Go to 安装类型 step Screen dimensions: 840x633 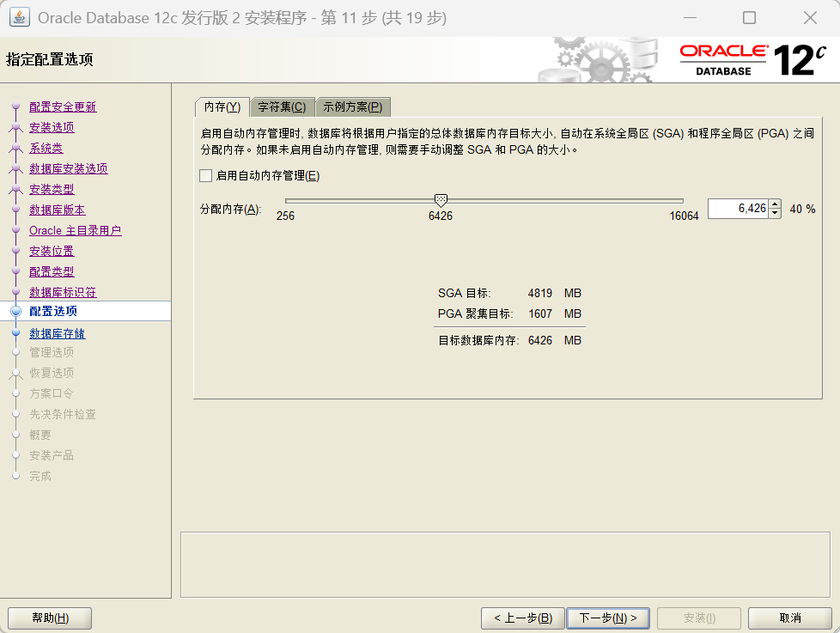point(52,189)
